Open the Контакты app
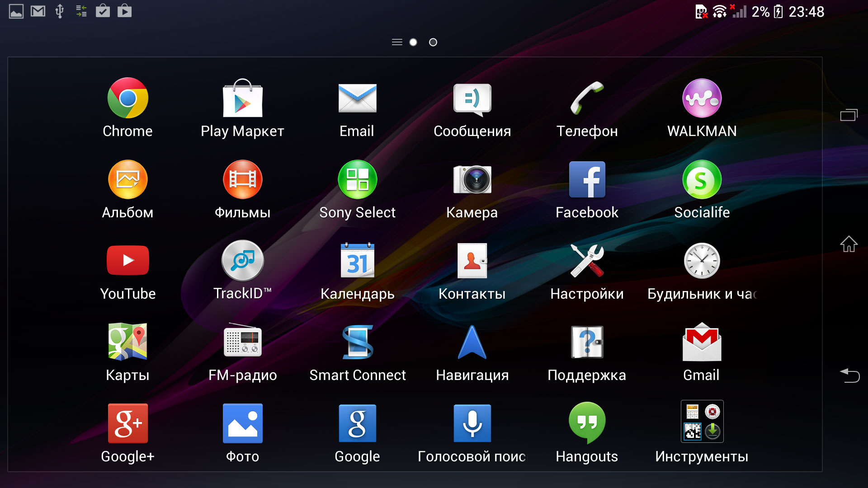Screen dimensions: 868x488 pyautogui.click(x=472, y=271)
